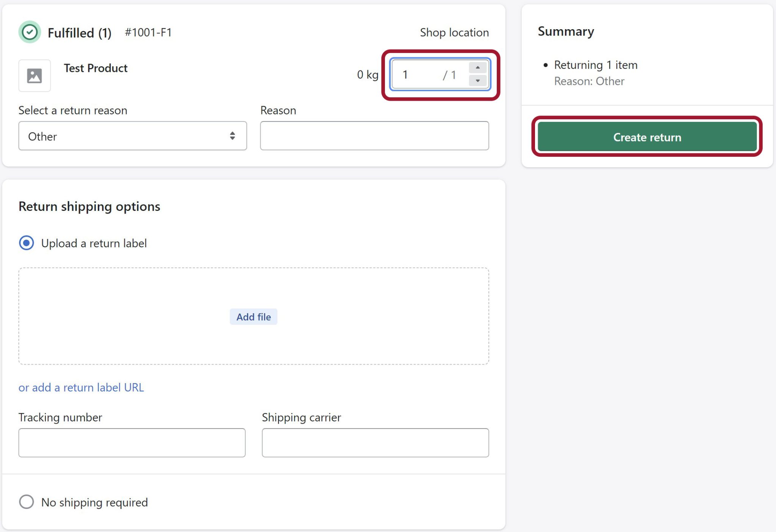Click the 'Summary' heading
This screenshot has width=776, height=532.
(566, 31)
